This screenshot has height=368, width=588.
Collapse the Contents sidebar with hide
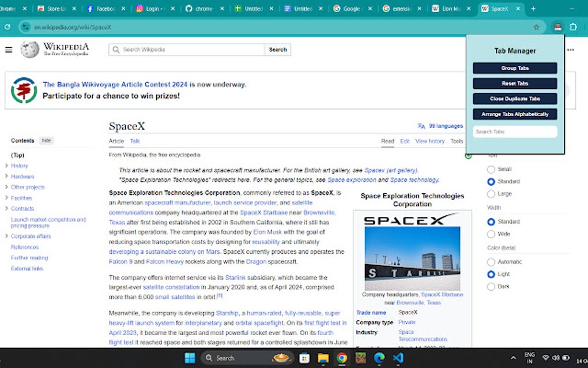(46, 140)
